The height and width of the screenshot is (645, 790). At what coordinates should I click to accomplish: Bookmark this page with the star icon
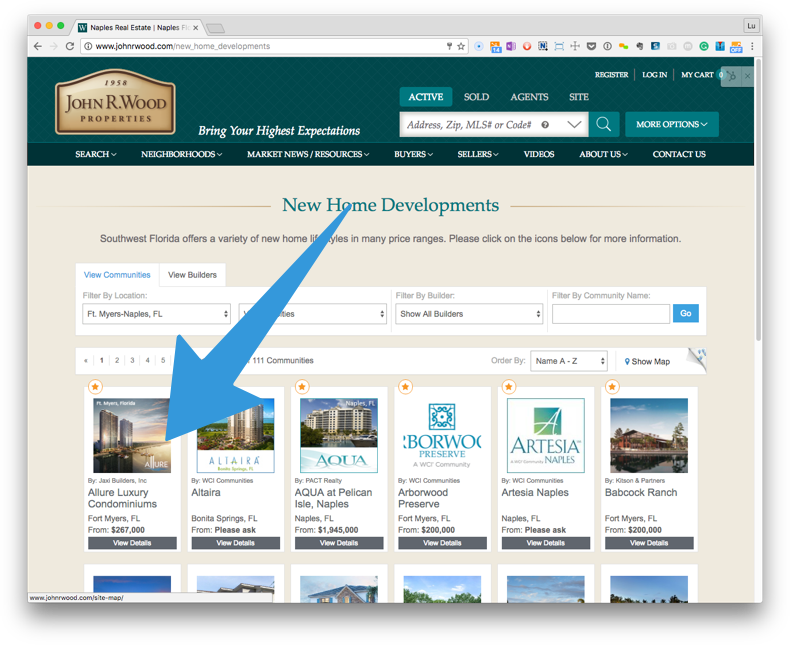pyautogui.click(x=461, y=46)
